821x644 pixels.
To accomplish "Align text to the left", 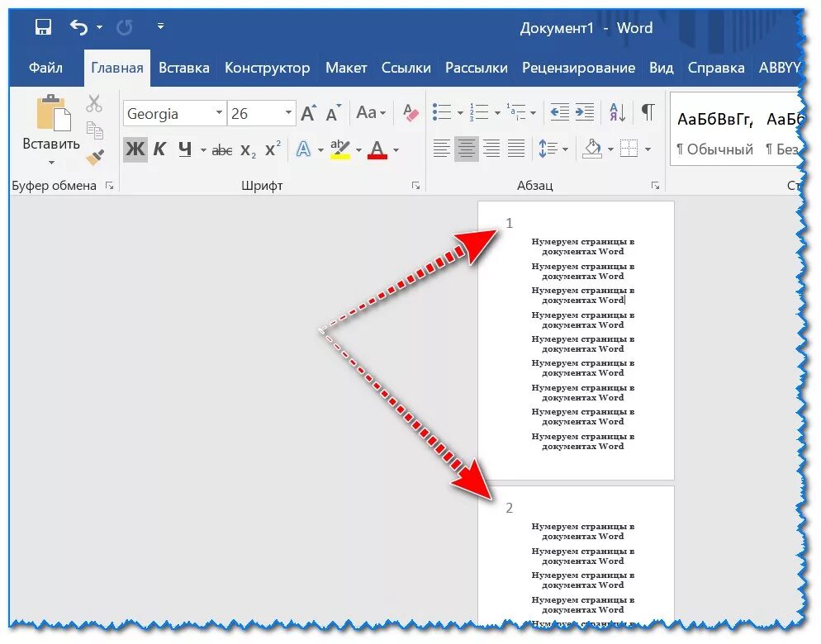I will pyautogui.click(x=441, y=149).
